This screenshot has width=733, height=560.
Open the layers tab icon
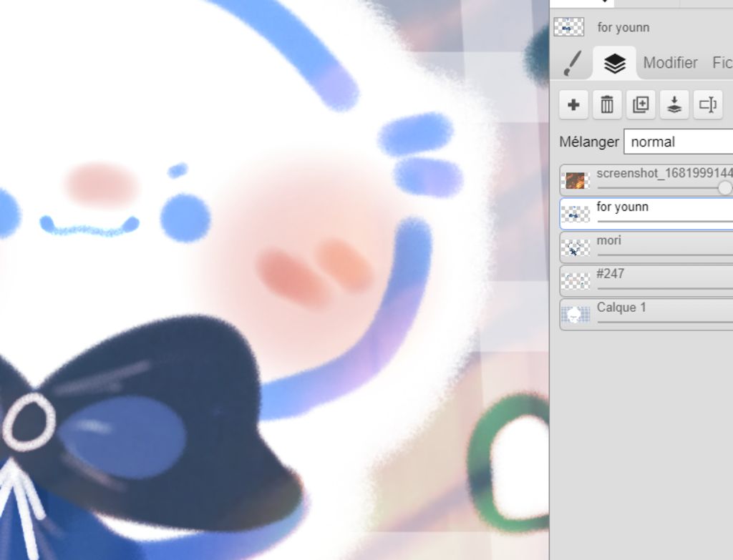(x=615, y=63)
